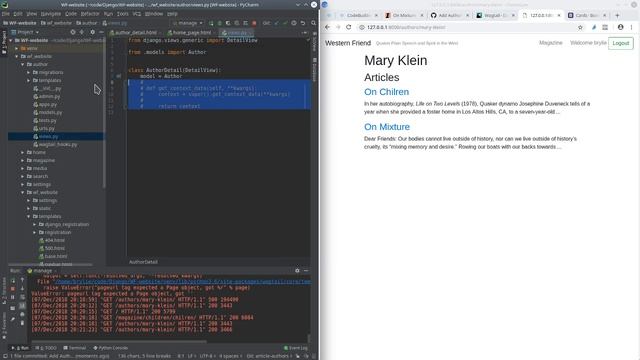This screenshot has height=360, width=640.
Task: Bookmark page with star icon in browser
Action: tap(580, 27)
